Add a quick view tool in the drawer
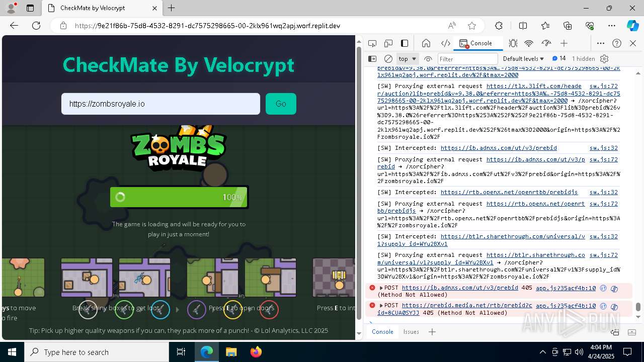The width and height of the screenshot is (644, 362). coord(432,332)
